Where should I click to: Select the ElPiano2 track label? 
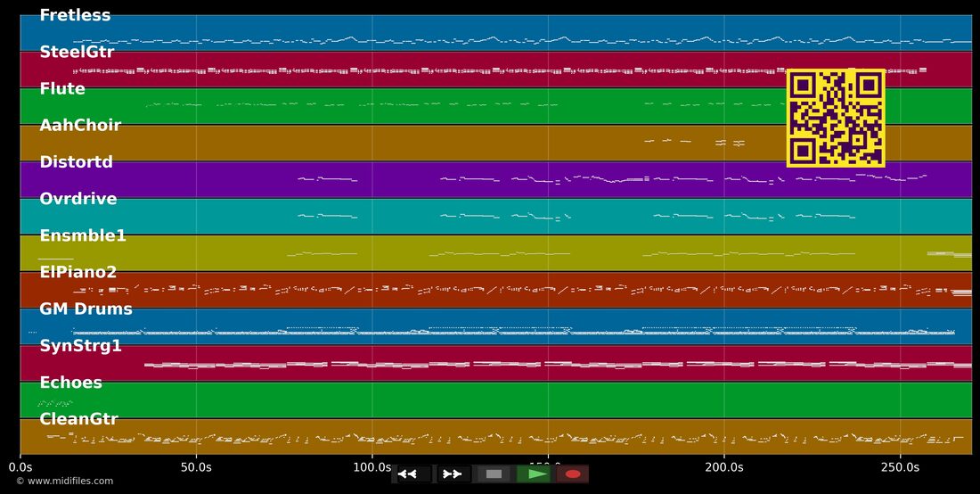coord(78,272)
